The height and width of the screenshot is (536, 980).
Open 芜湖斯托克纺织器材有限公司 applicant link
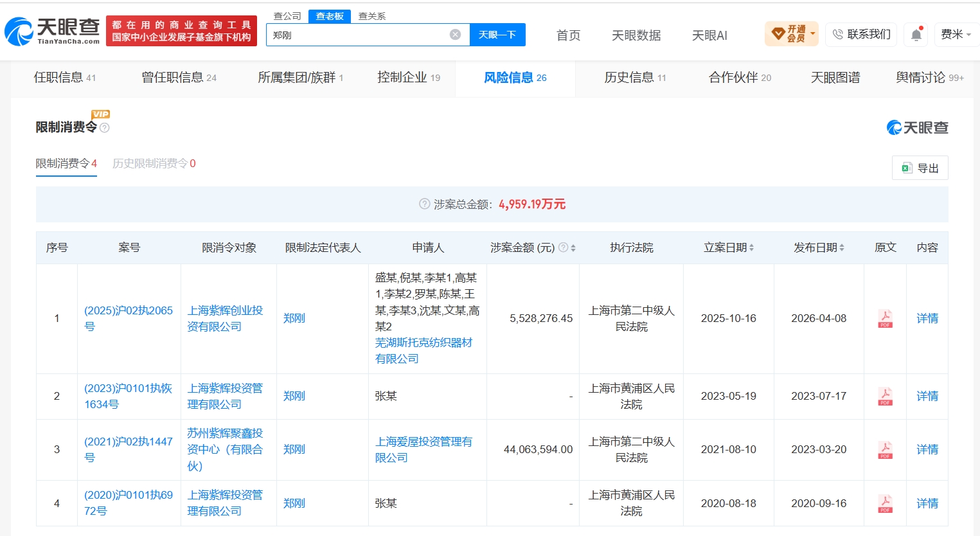424,351
